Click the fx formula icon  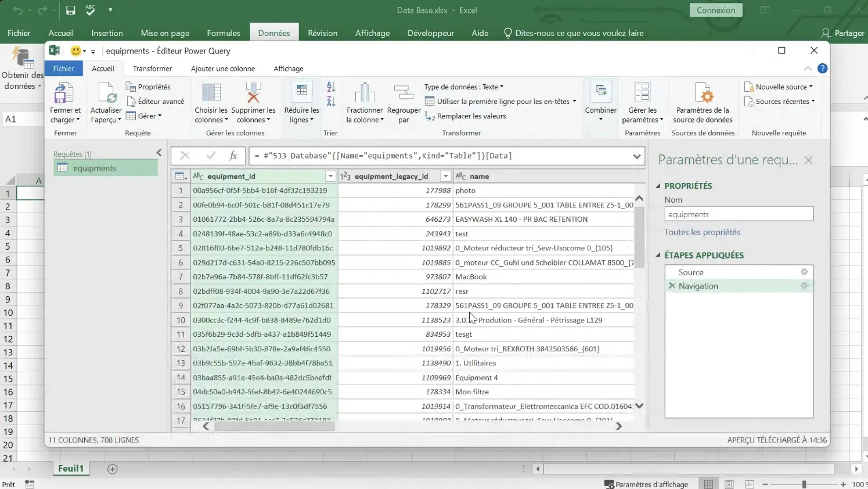233,156
